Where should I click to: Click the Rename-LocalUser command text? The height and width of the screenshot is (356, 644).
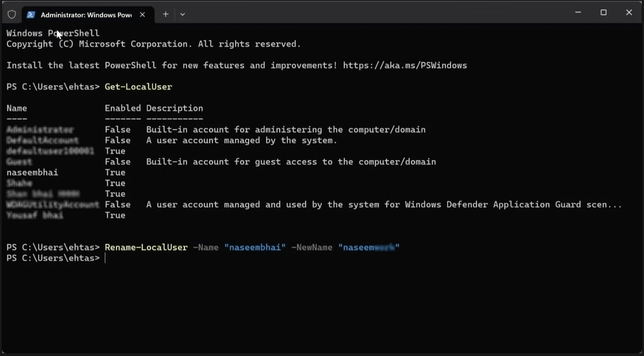(146, 247)
